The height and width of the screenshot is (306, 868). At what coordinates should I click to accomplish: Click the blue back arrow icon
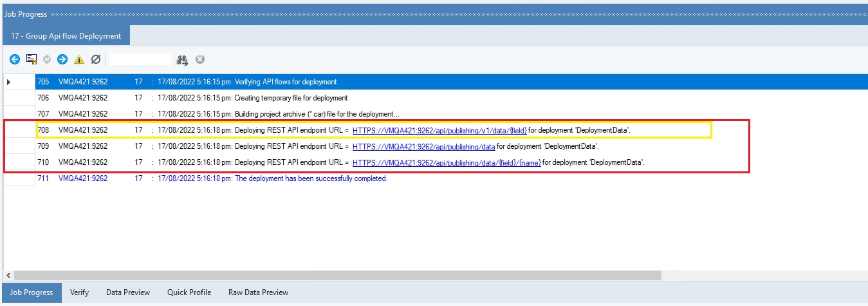pyautogui.click(x=15, y=59)
